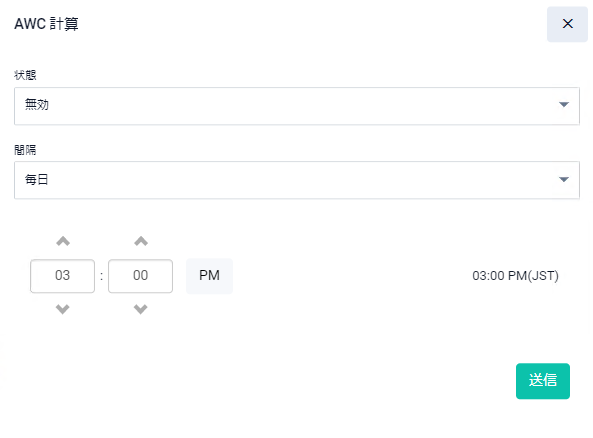Screen dimensions: 593x438
Task: Close the AWC 計算 dialog with X
Action: 567,24
